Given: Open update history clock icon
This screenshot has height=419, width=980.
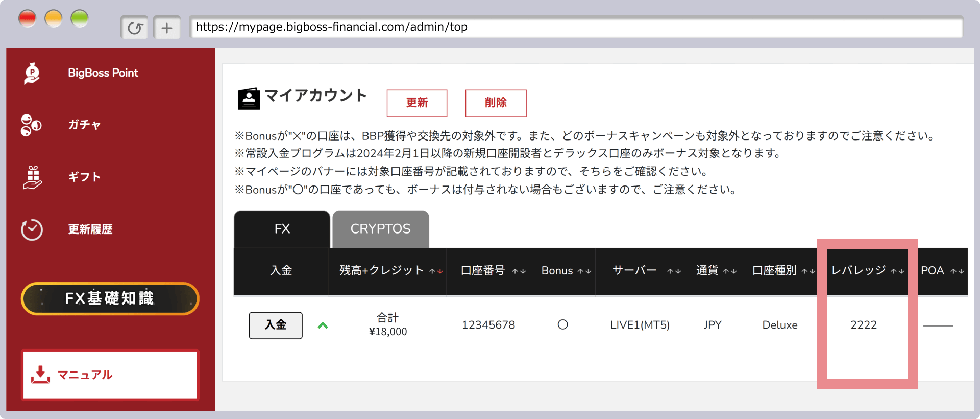Looking at the screenshot, I should coord(32,229).
